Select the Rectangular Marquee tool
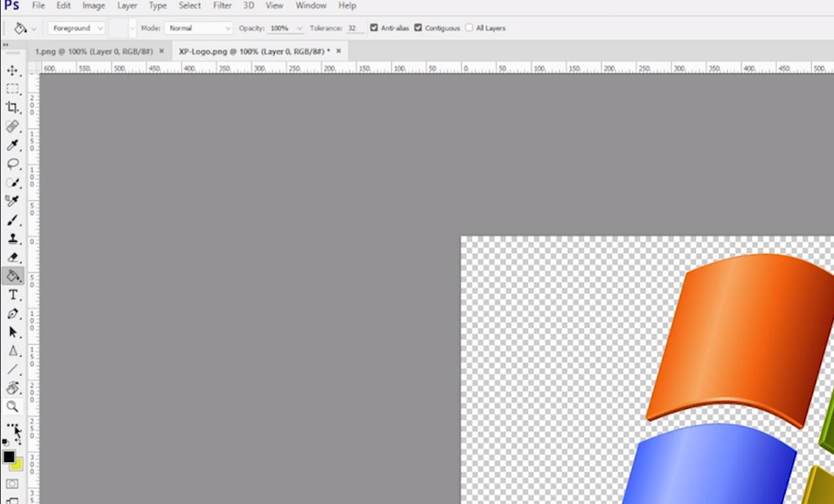Viewport: 834px width, 504px height. pos(12,89)
